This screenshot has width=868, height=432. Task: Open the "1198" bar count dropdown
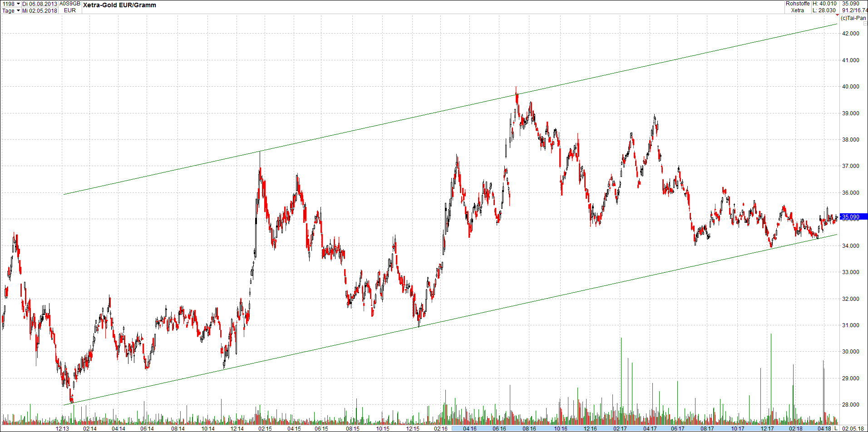9,3
